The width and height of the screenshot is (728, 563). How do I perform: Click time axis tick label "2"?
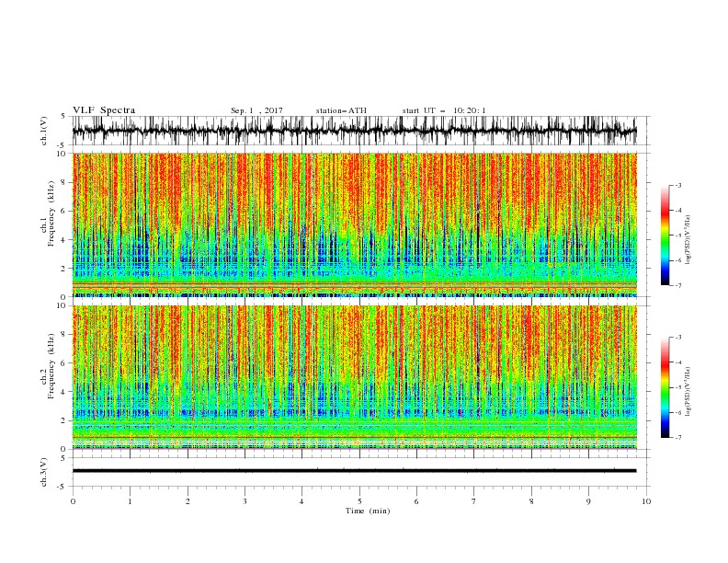pos(188,501)
